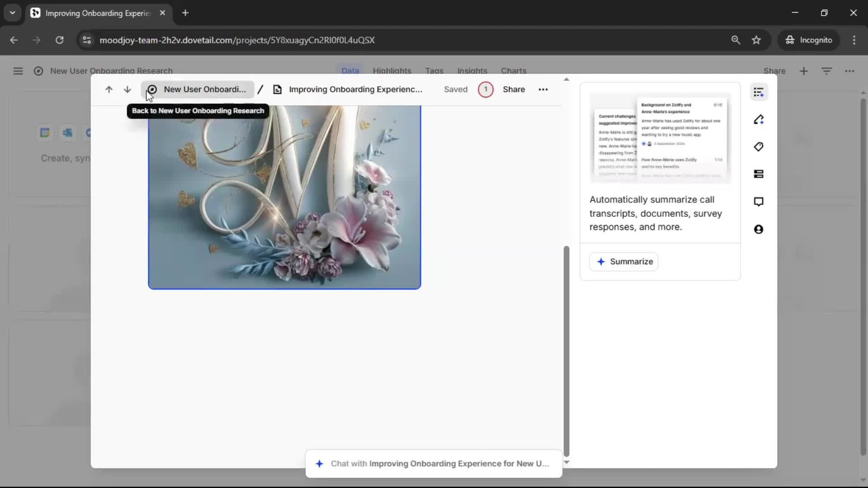Click the Chat with input field
Screen dimensions: 868x488
point(434,464)
